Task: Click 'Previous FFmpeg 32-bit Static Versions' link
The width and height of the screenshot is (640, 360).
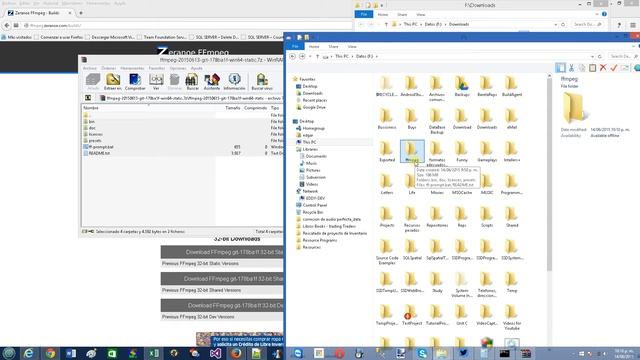Action: click(200, 264)
